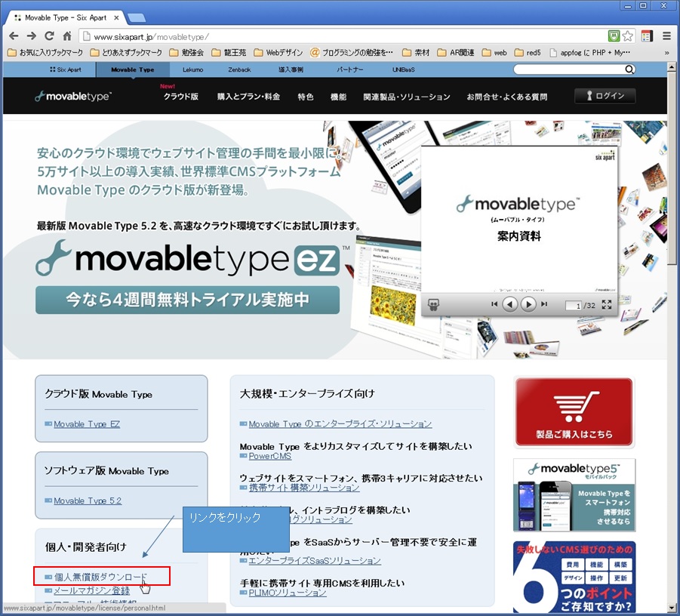Open the AR関連 bookmarks folder
Viewport: 680px width, 616px height.
pos(456,53)
